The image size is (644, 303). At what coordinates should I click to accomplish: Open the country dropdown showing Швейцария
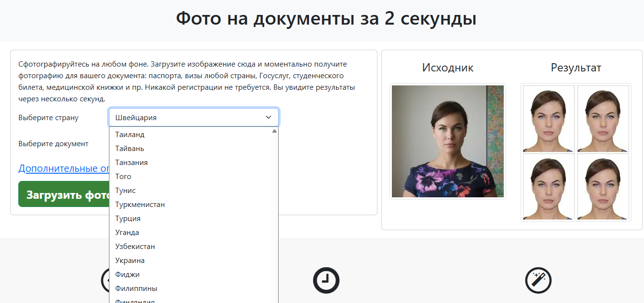point(194,117)
